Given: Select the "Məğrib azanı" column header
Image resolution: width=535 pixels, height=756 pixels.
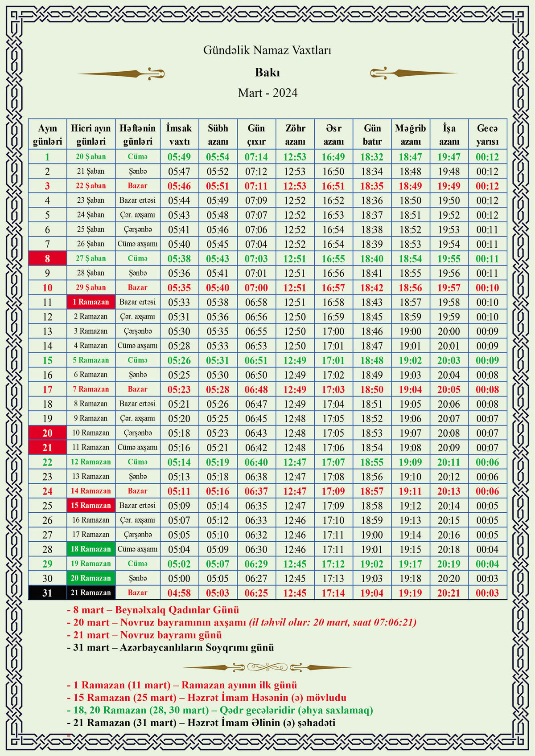Looking at the screenshot, I should pyautogui.click(x=410, y=135).
